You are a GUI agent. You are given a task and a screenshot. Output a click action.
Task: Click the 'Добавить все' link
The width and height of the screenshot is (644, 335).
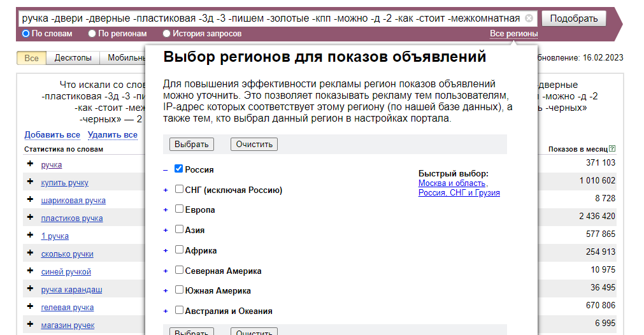pyautogui.click(x=52, y=134)
